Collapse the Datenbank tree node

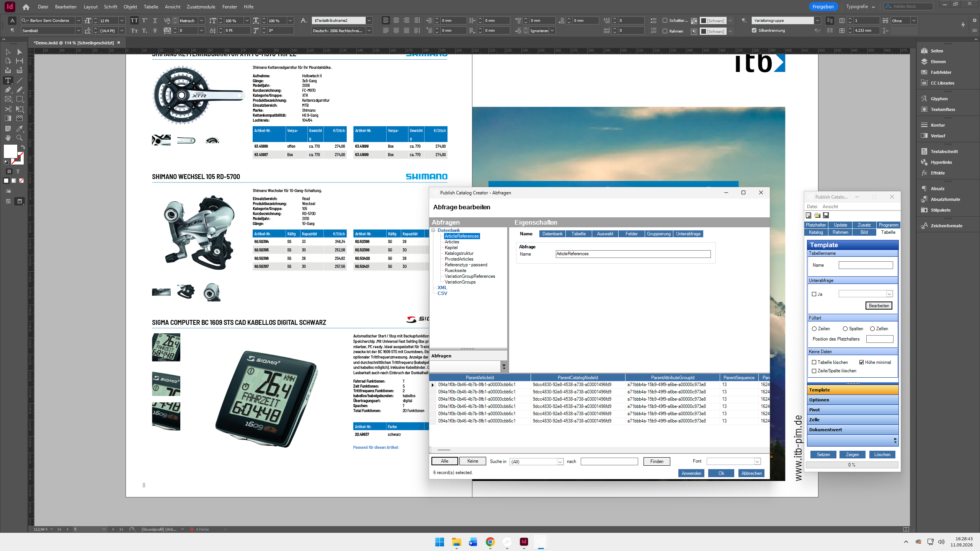click(434, 230)
